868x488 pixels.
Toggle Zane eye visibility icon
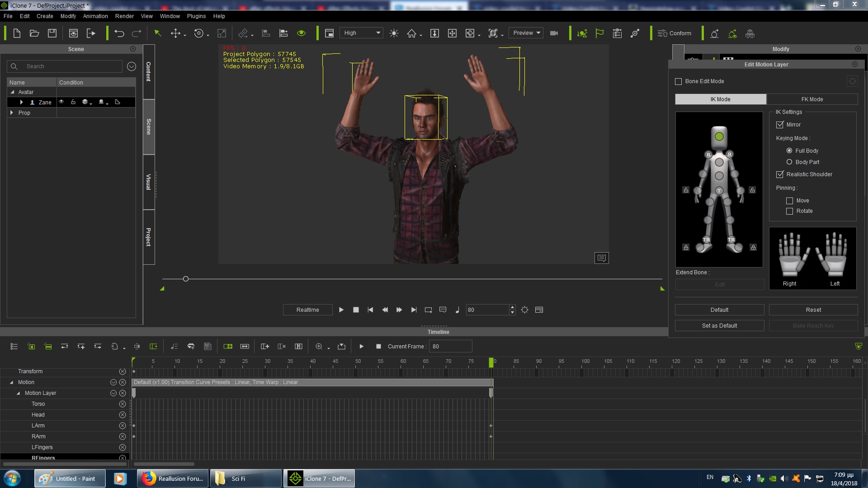point(61,102)
